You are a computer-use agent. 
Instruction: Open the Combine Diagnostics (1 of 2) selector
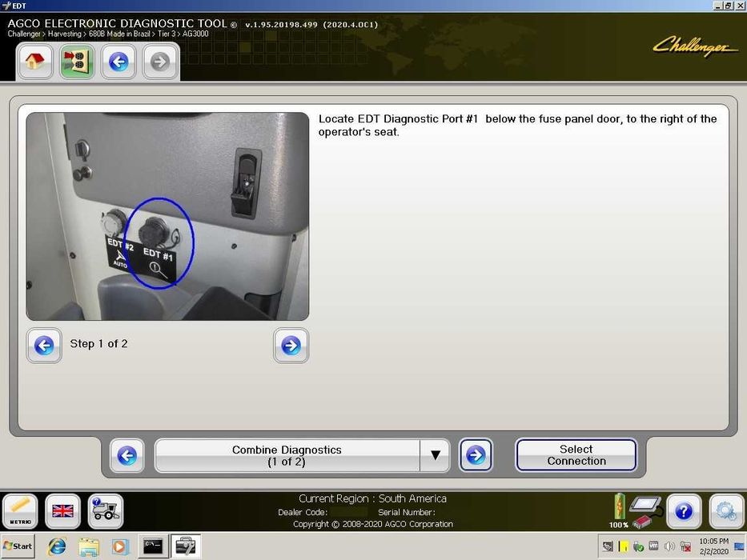point(287,456)
